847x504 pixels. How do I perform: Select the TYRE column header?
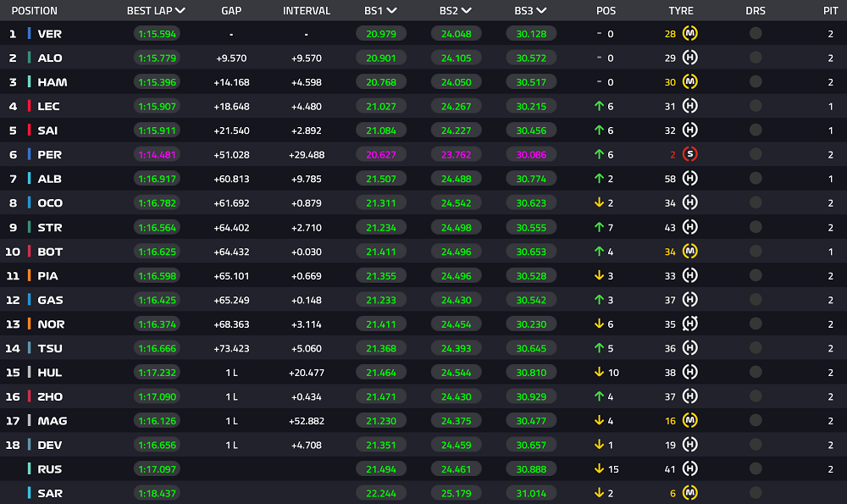click(x=681, y=11)
